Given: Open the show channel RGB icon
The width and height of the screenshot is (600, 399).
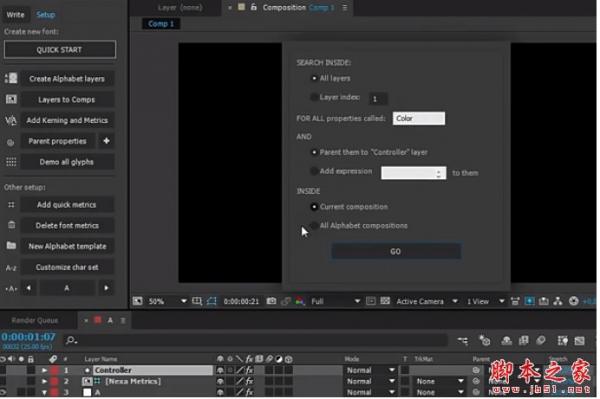Looking at the screenshot, I should point(300,301).
